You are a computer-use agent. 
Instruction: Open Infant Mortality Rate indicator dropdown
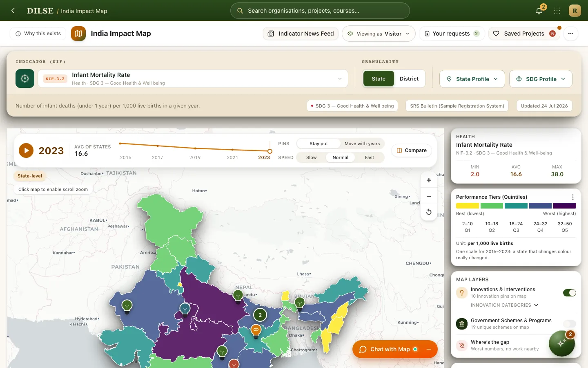(193, 79)
